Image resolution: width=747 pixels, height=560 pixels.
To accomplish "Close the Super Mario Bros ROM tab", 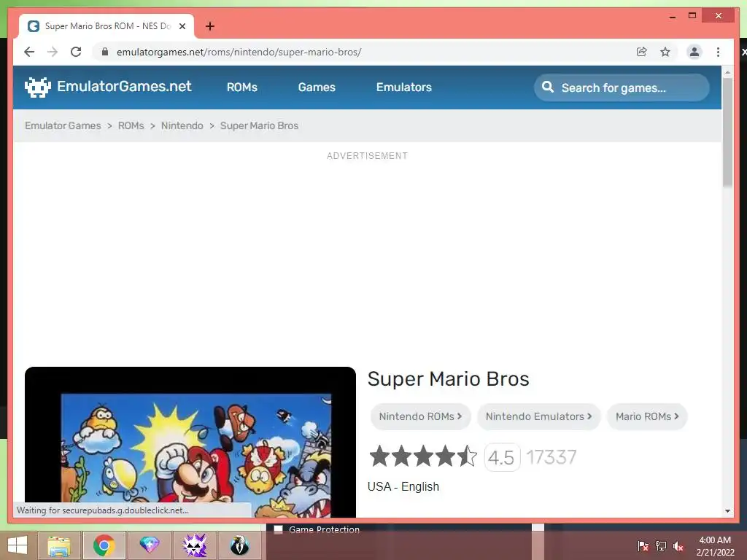I will click(182, 26).
